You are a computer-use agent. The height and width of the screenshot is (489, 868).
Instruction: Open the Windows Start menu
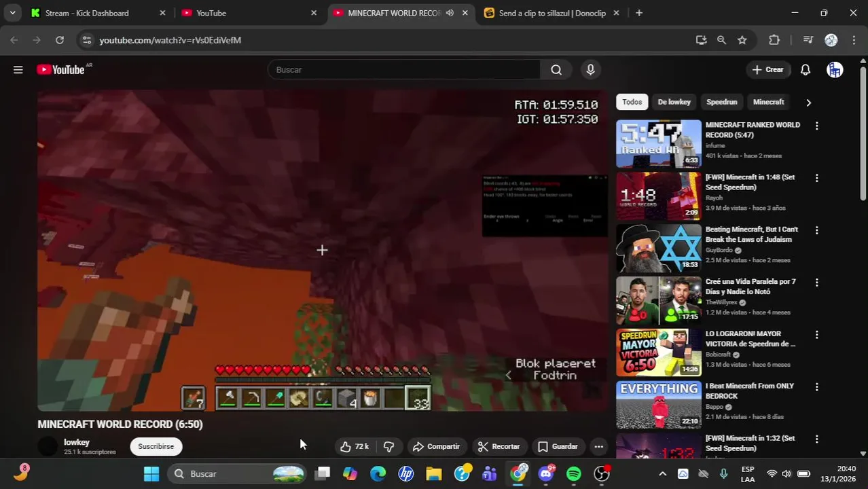click(x=151, y=473)
